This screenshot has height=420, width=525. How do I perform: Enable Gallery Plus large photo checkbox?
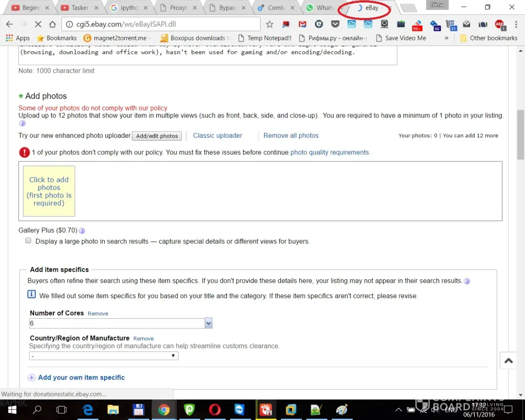28,241
